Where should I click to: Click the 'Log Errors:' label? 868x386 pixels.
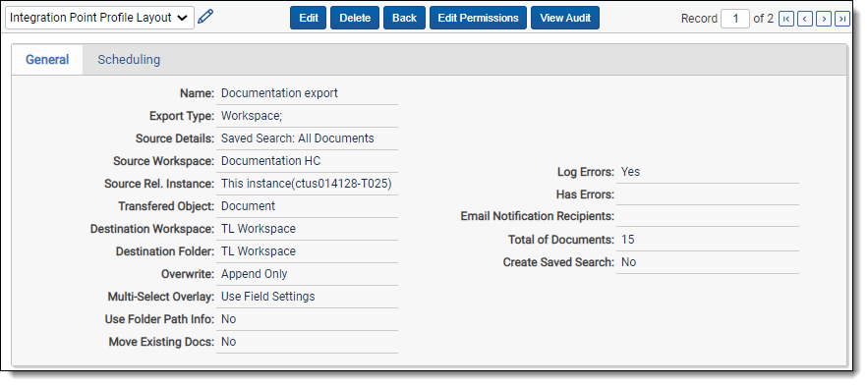[x=586, y=172]
